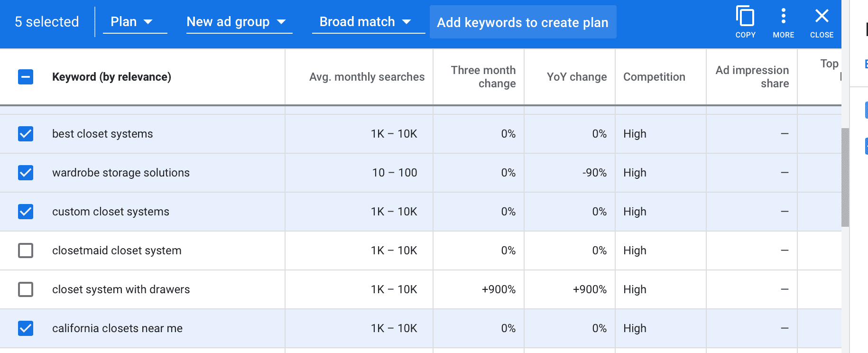Expand the Plan dropdown
The height and width of the screenshot is (353, 868).
point(135,22)
